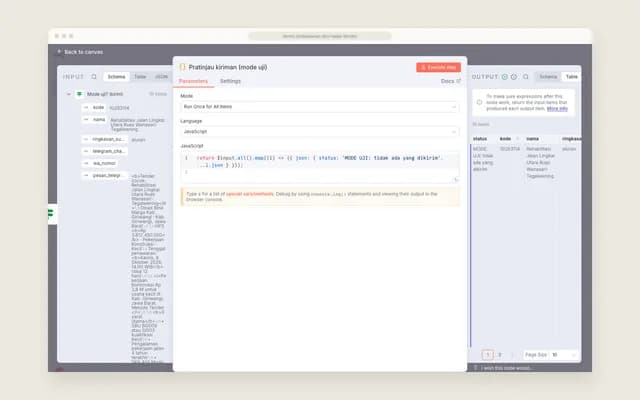This screenshot has width=640, height=400.
Task: Click the code editor resize handle icon
Action: 456,180
